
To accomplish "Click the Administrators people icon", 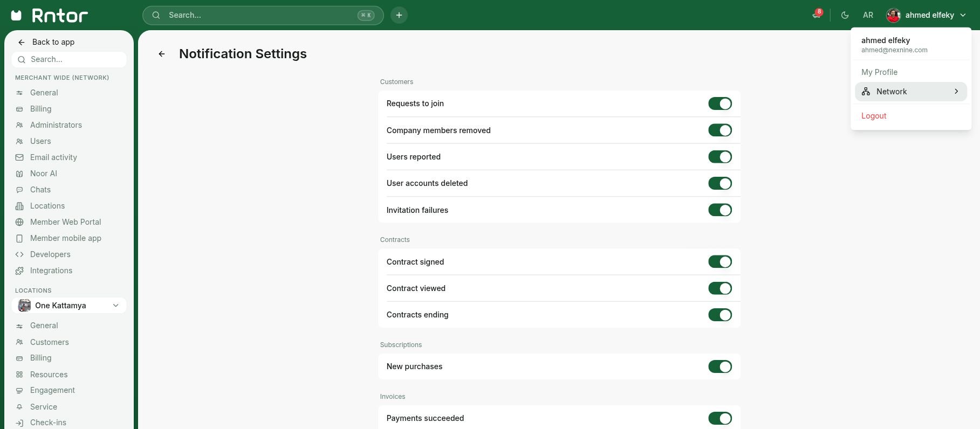I will point(19,125).
